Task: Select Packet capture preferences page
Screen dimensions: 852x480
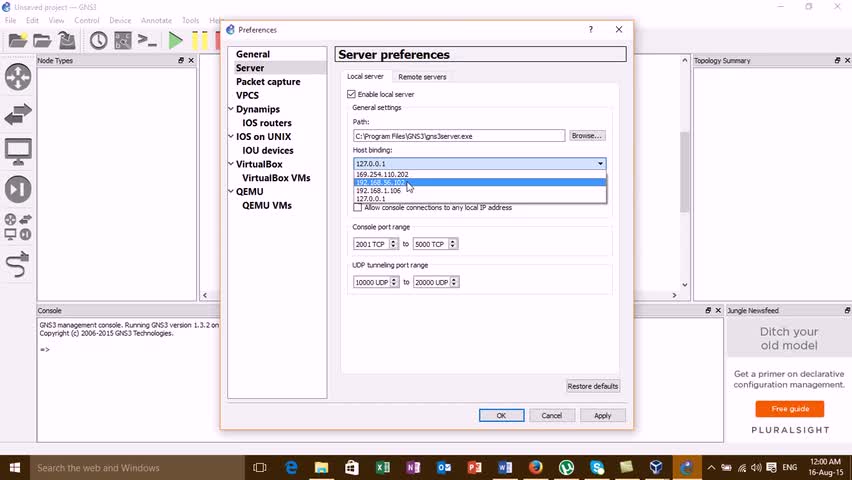Action: pos(268,82)
